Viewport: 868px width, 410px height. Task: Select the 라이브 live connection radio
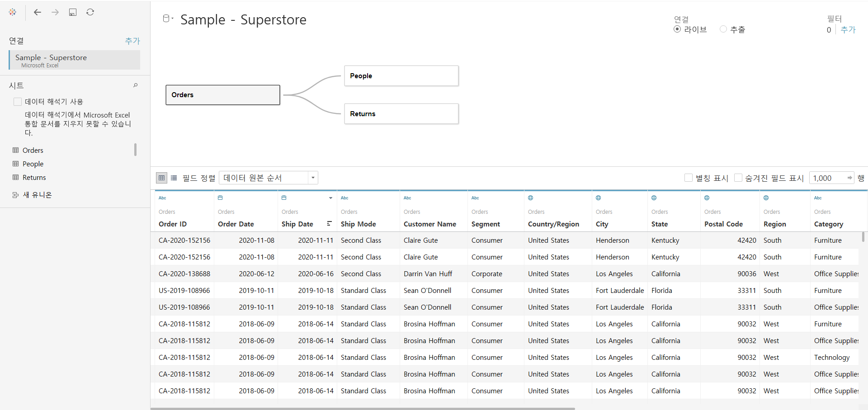point(677,29)
